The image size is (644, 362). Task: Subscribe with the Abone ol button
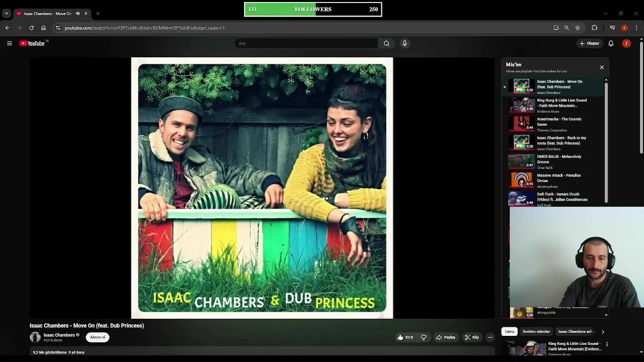pos(98,337)
